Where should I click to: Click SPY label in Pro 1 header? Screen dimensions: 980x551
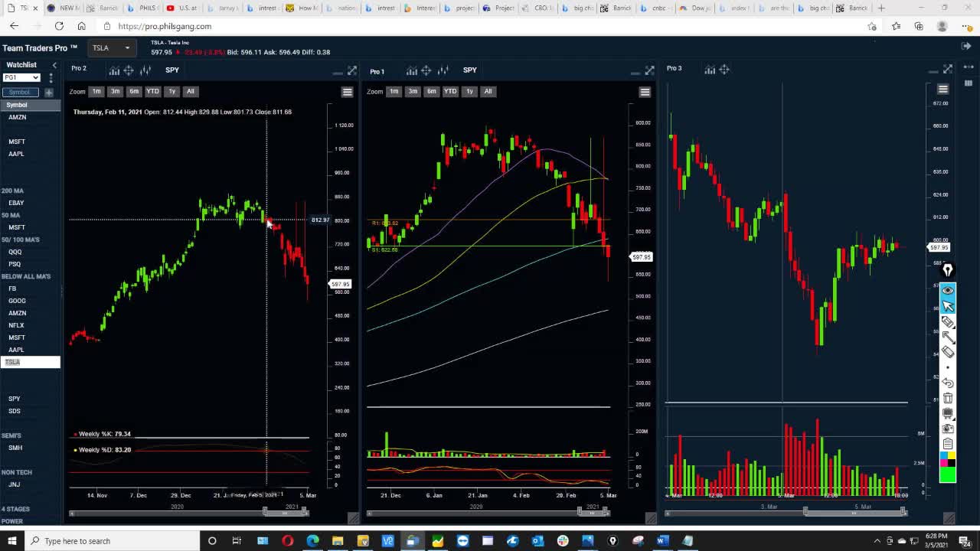pos(470,70)
